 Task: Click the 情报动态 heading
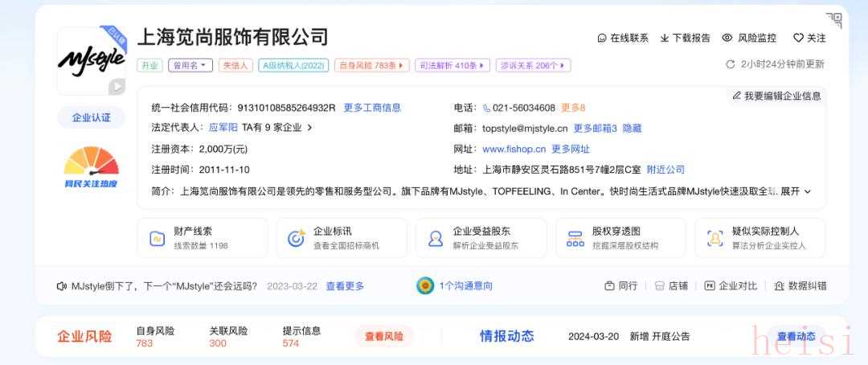click(506, 336)
